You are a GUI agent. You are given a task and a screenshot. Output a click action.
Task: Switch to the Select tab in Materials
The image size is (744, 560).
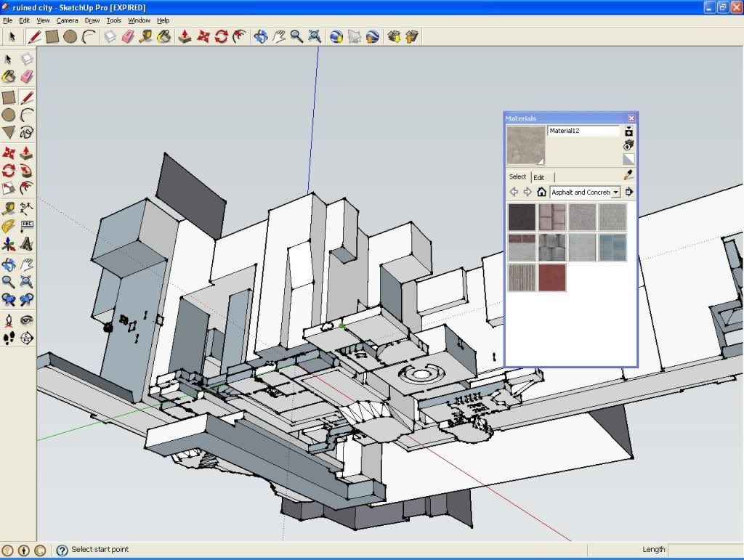(517, 176)
